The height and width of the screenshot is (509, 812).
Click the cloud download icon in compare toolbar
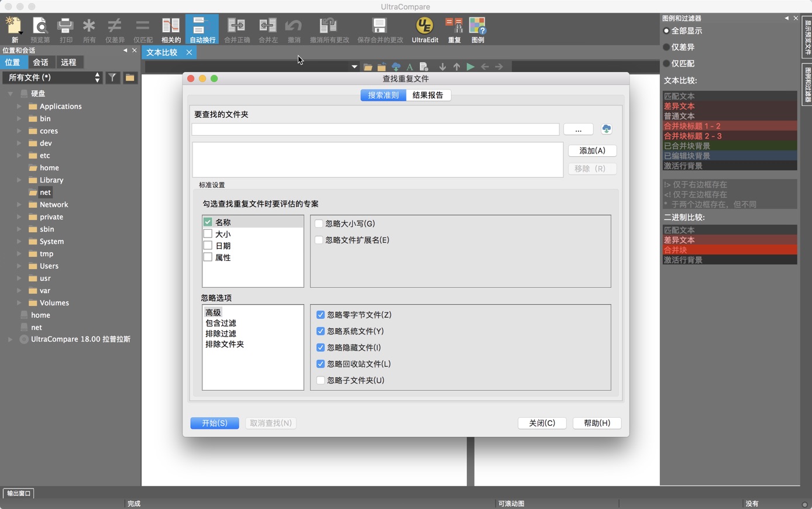tap(396, 67)
